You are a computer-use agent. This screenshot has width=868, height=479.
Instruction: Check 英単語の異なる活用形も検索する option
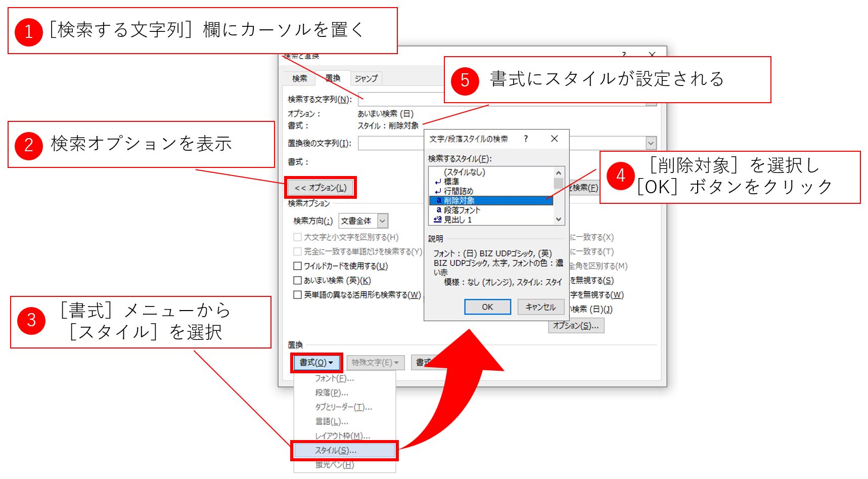(298, 295)
